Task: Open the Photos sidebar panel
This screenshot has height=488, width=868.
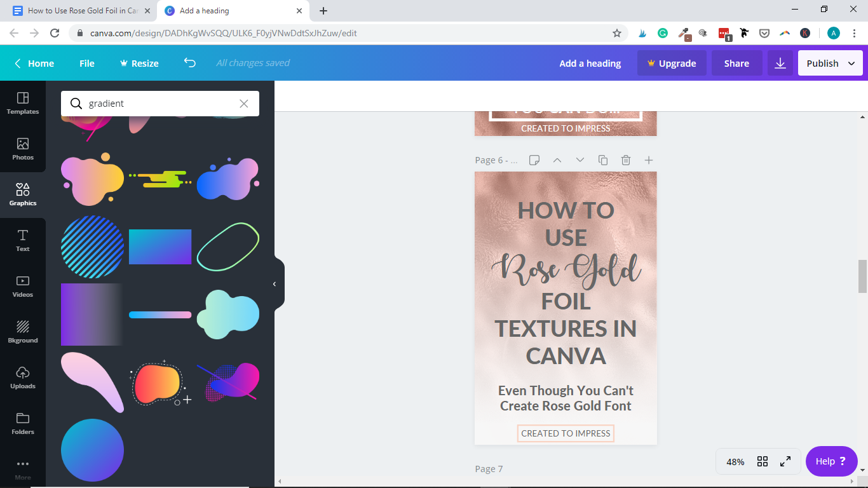Action: 23,149
